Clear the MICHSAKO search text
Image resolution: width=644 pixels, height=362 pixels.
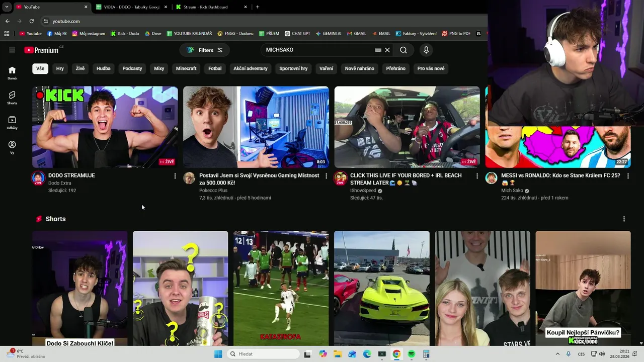point(387,50)
